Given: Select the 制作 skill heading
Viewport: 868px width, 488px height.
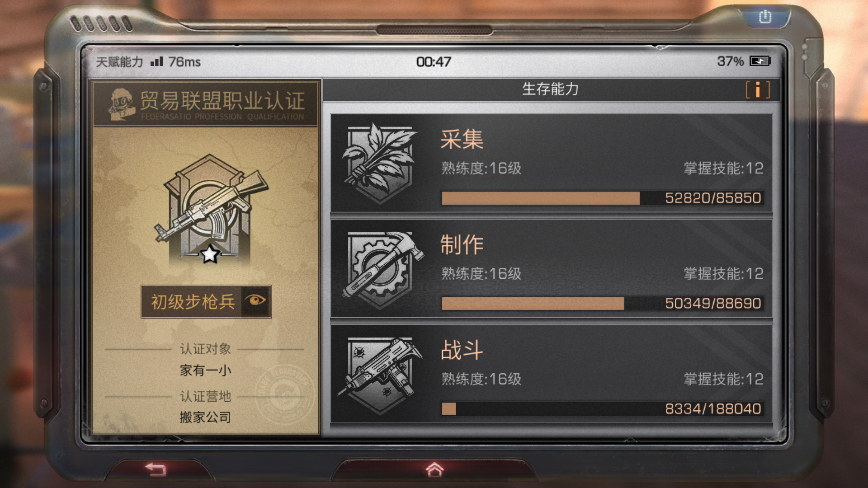Looking at the screenshot, I should [462, 244].
